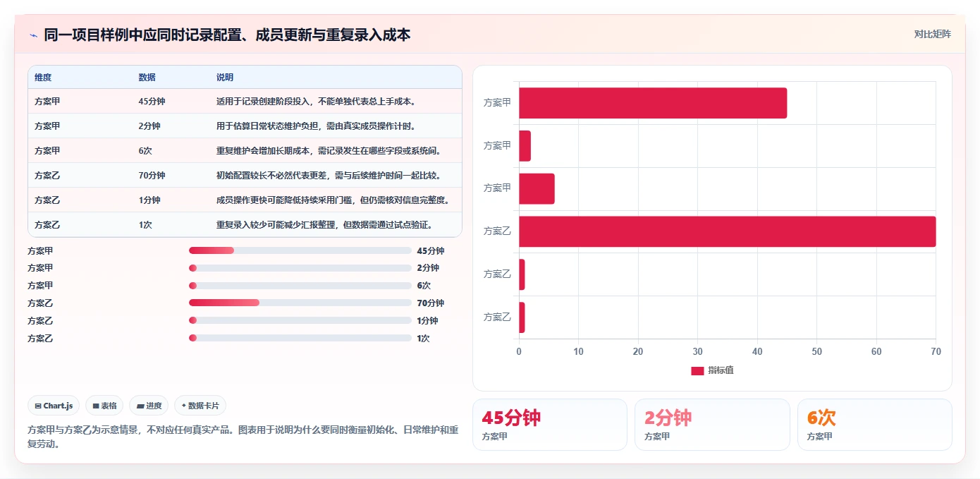Click the x-axis tick label 70
The image size is (980, 479).
(x=936, y=351)
